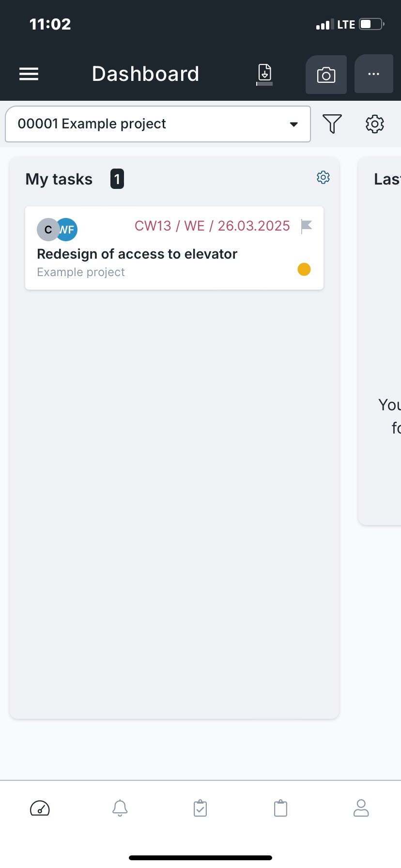Open the hamburger navigation menu

pos(29,74)
